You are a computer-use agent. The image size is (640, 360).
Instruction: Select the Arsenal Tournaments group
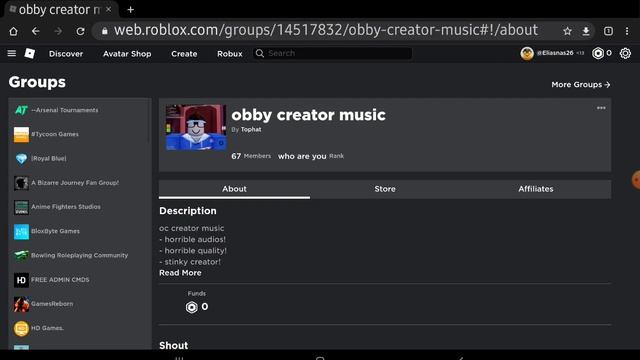click(80, 110)
